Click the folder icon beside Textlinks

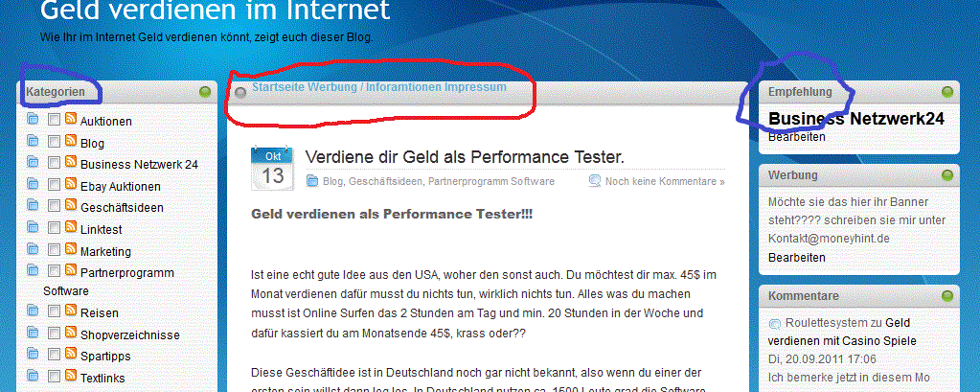[33, 376]
